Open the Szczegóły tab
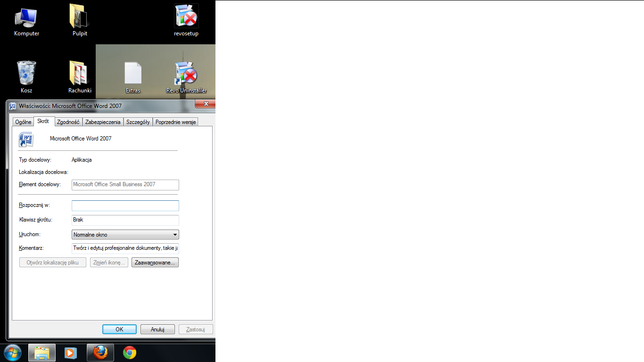The image size is (644, 362). click(138, 122)
